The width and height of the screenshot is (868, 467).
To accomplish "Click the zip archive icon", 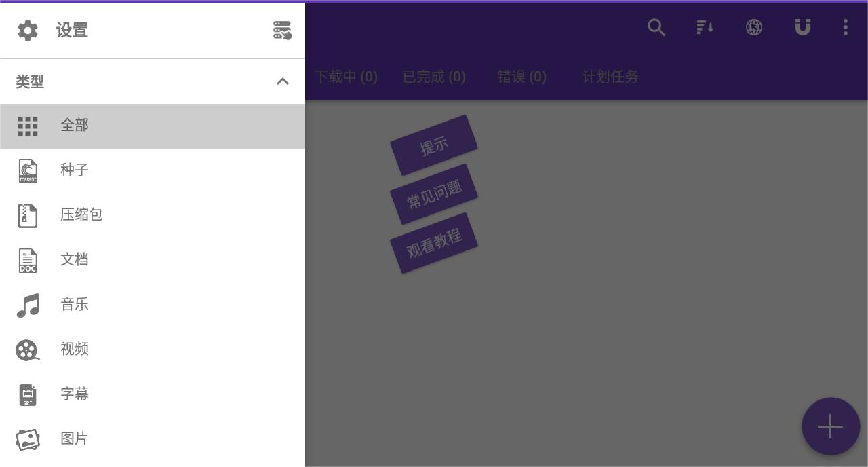I will pyautogui.click(x=27, y=215).
